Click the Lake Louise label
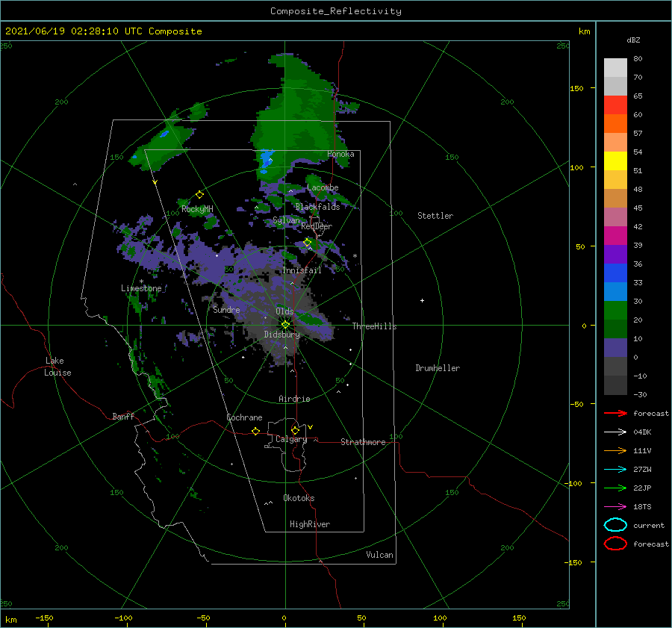 [x=57, y=367]
